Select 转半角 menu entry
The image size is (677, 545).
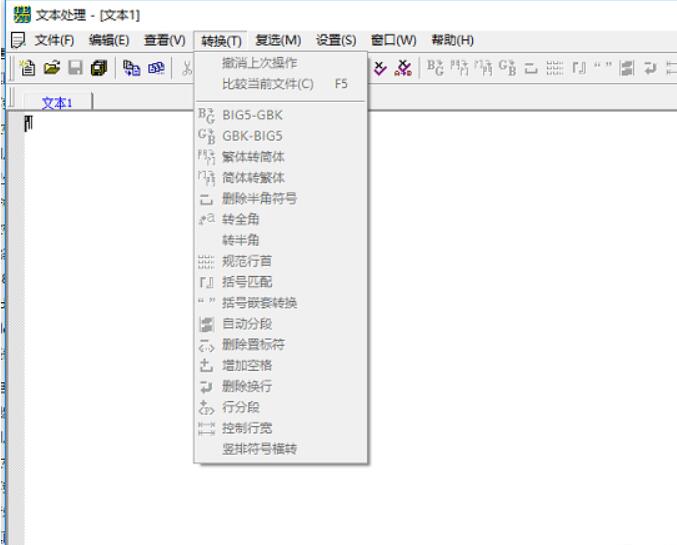(281, 240)
